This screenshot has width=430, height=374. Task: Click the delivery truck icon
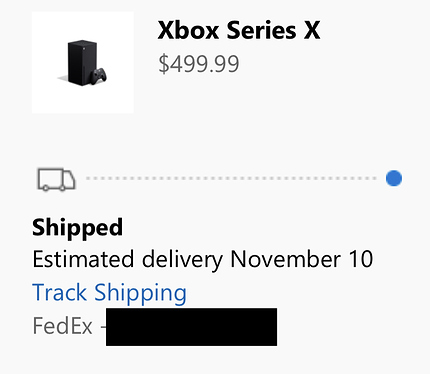coord(56,179)
